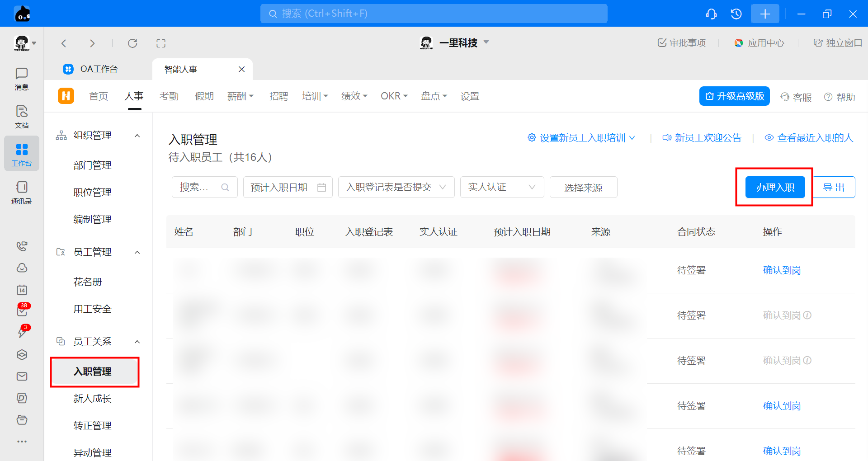868x461 pixels.
Task: Click the headset support icon in title bar
Action: click(x=711, y=14)
